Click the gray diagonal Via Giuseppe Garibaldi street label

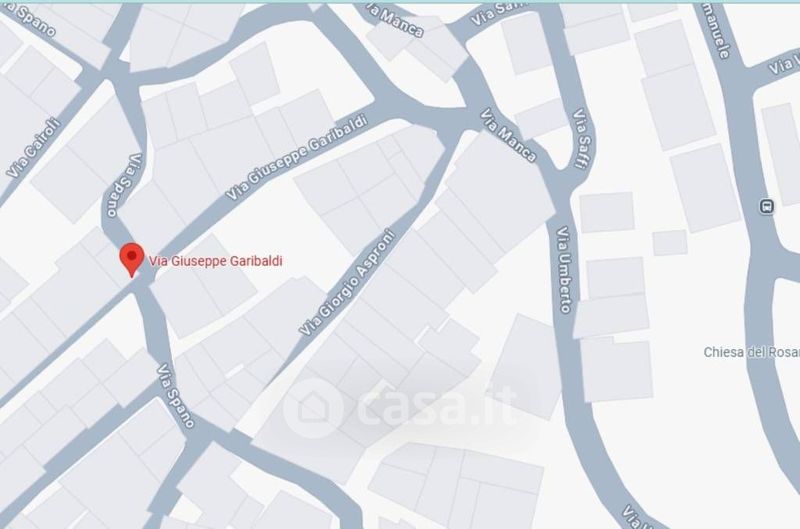point(296,158)
